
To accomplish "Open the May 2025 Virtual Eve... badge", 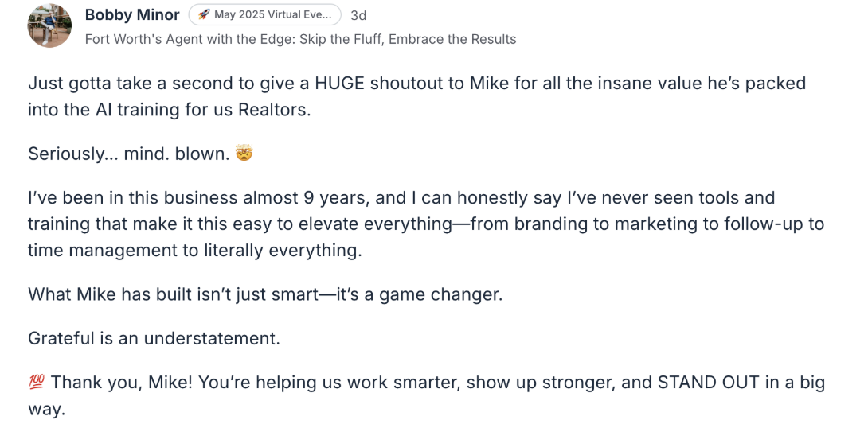I will pyautogui.click(x=264, y=15).
